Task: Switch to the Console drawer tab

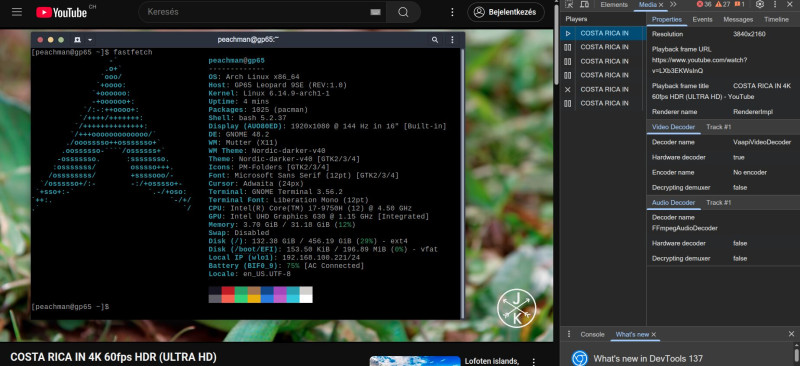Action: point(592,334)
